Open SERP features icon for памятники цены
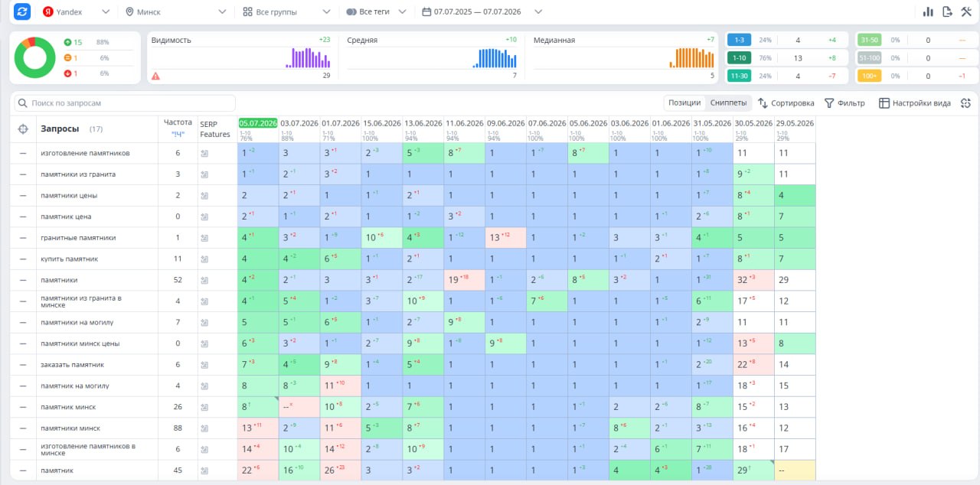This screenshot has height=485, width=980. pos(204,196)
